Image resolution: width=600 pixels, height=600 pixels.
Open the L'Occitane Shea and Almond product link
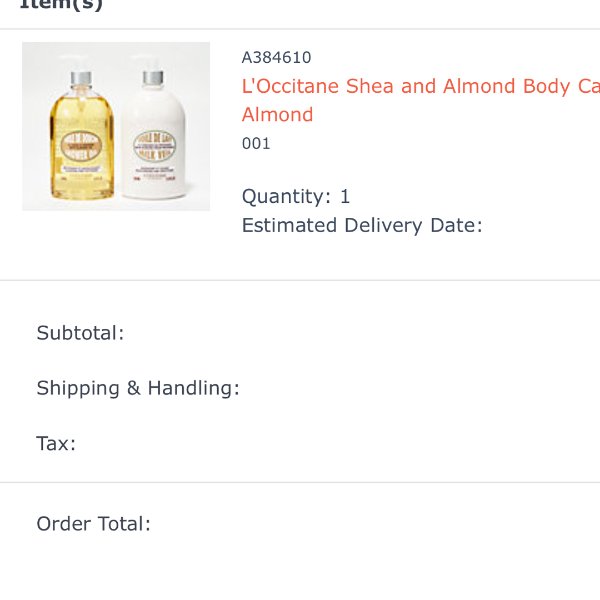tap(421, 86)
